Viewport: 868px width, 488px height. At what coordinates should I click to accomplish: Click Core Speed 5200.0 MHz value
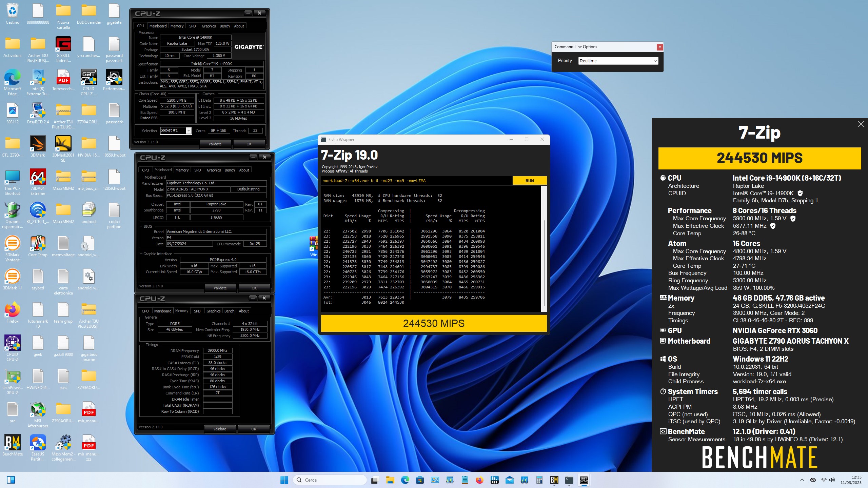pyautogui.click(x=177, y=100)
